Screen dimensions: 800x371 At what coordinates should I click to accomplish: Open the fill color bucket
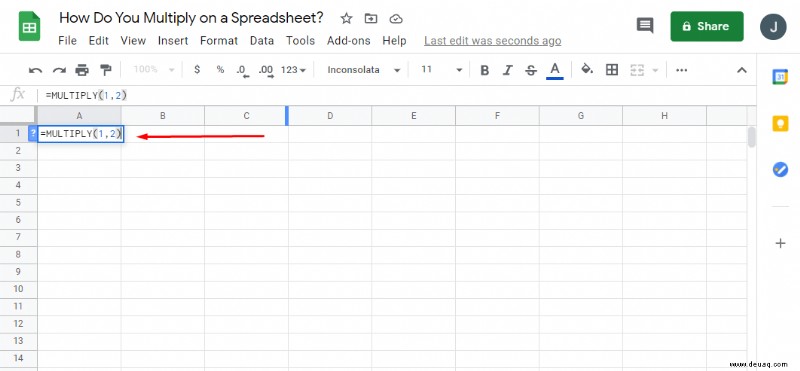[587, 69]
